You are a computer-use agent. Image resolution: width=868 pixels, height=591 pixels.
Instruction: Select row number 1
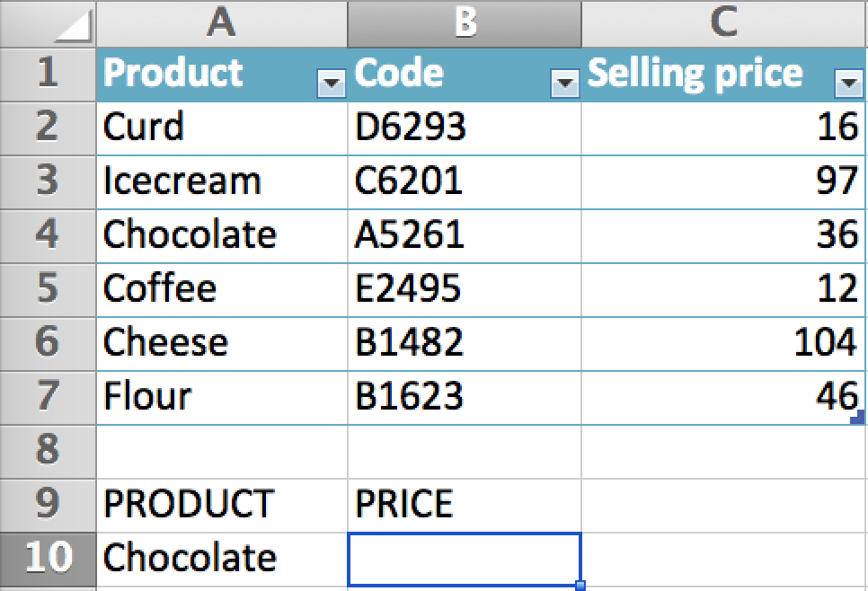[x=47, y=74]
